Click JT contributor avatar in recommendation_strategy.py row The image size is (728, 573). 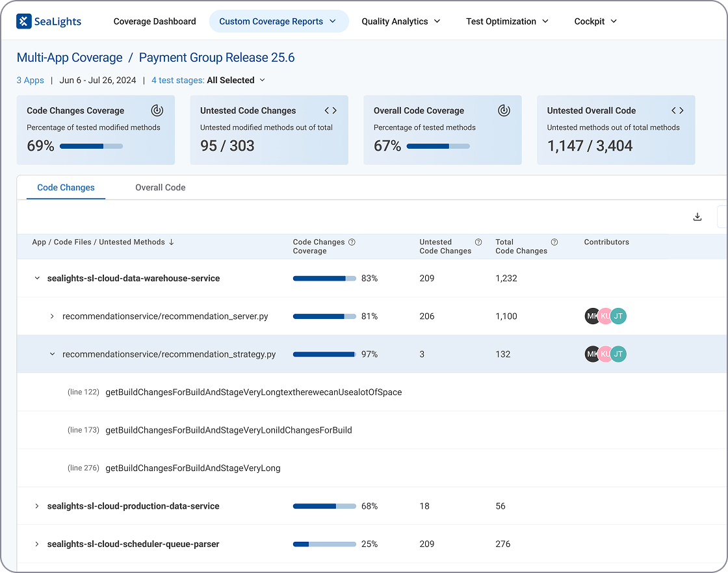(x=618, y=354)
